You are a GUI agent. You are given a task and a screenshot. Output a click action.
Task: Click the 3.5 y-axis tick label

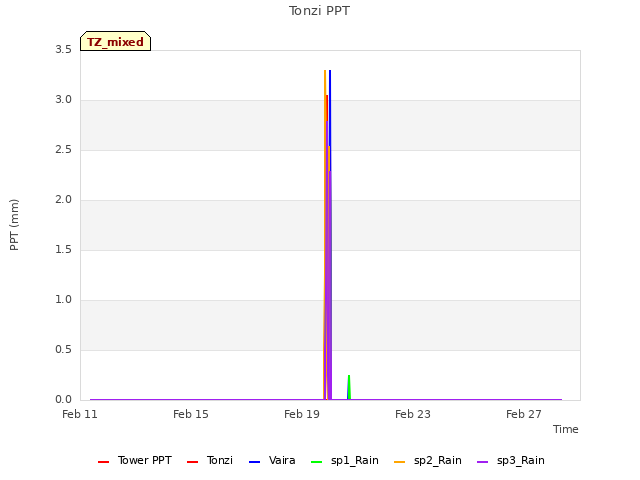coord(64,50)
